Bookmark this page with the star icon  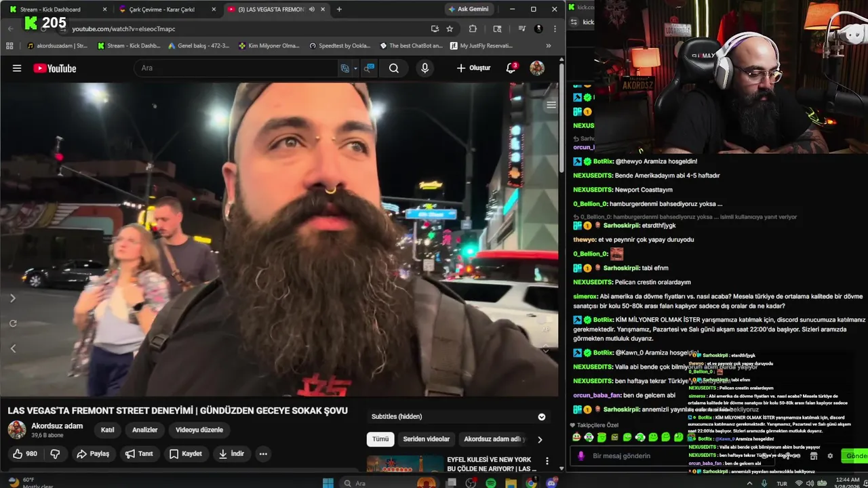click(x=450, y=28)
